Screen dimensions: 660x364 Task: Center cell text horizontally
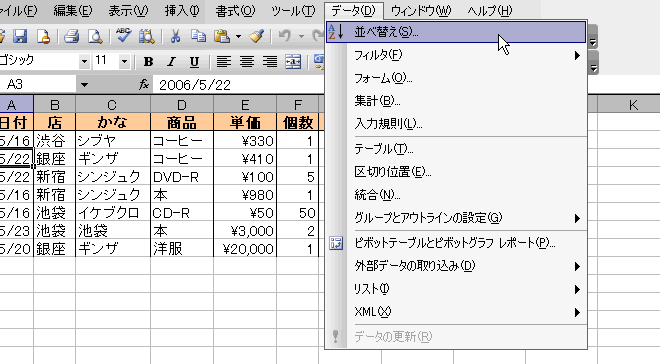247,62
